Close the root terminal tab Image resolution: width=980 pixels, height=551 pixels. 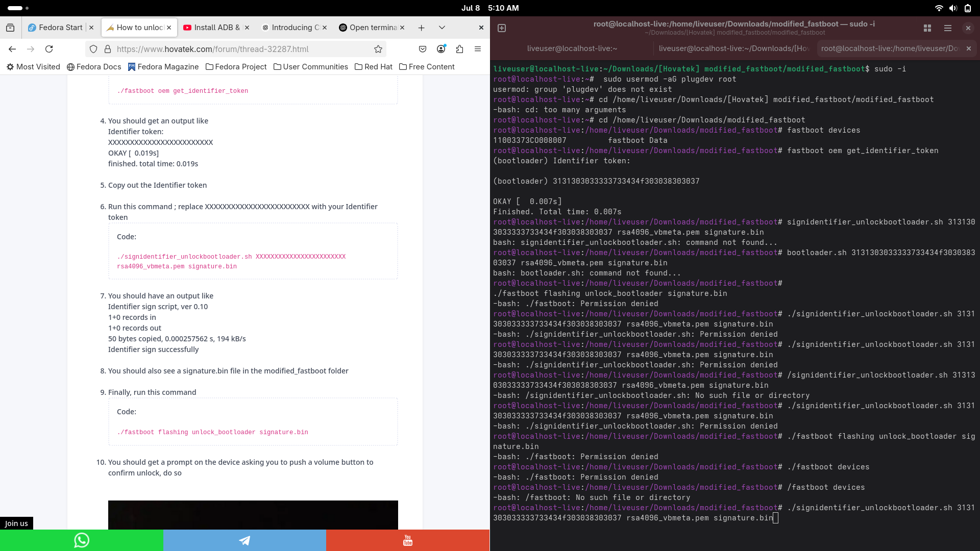pyautogui.click(x=969, y=48)
